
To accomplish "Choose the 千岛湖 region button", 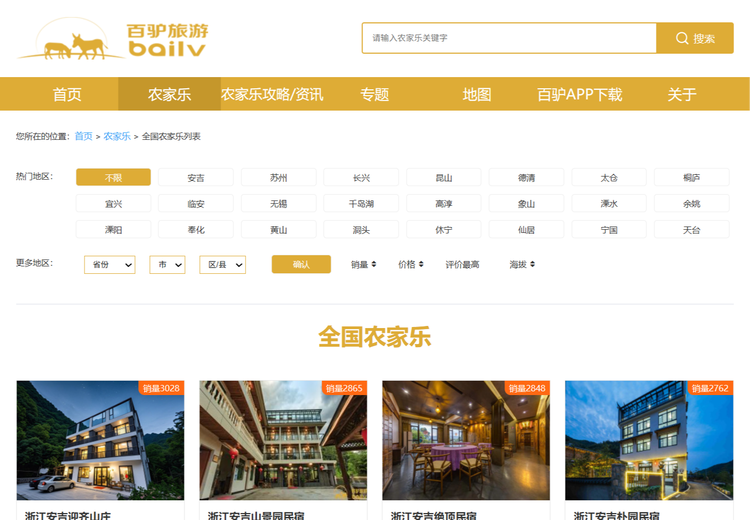I will tap(361, 203).
